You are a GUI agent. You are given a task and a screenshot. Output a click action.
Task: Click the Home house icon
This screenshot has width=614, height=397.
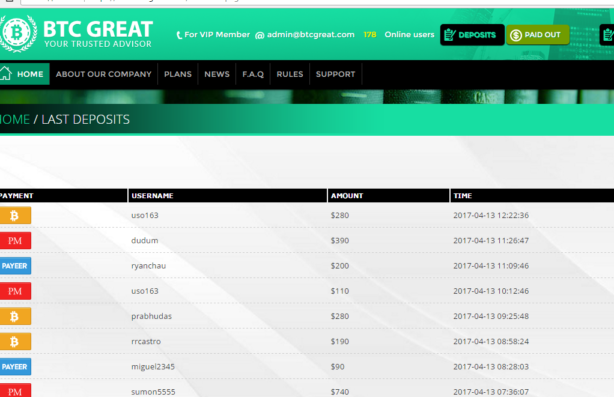pyautogui.click(x=5, y=73)
